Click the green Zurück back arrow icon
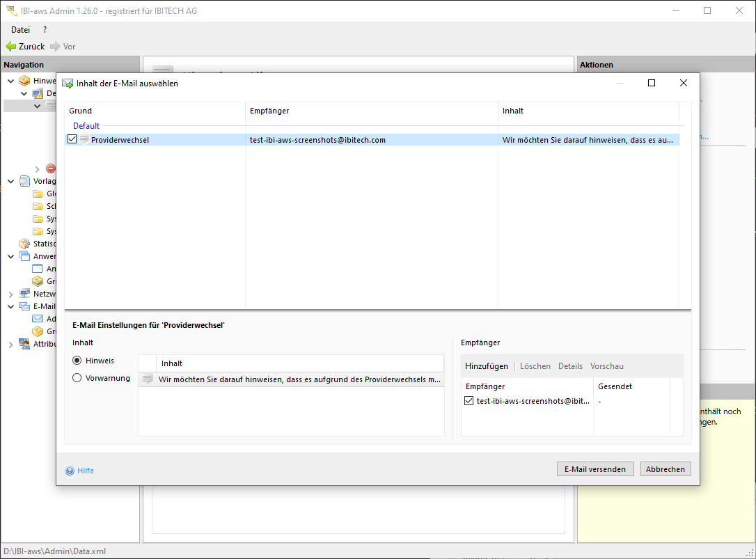The height and width of the screenshot is (559, 756). pos(11,47)
